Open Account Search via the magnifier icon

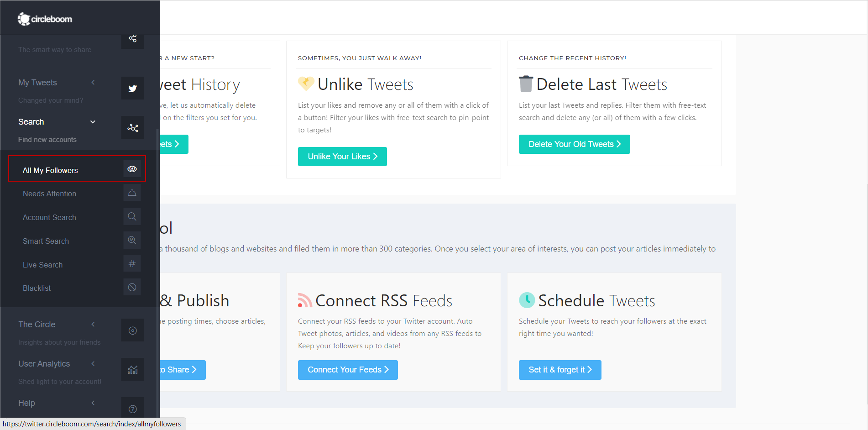tap(132, 216)
